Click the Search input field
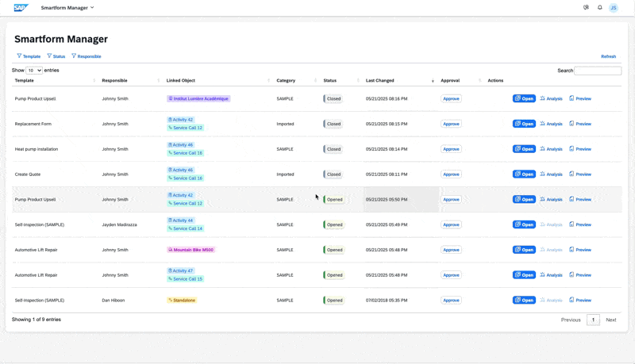 coord(598,71)
